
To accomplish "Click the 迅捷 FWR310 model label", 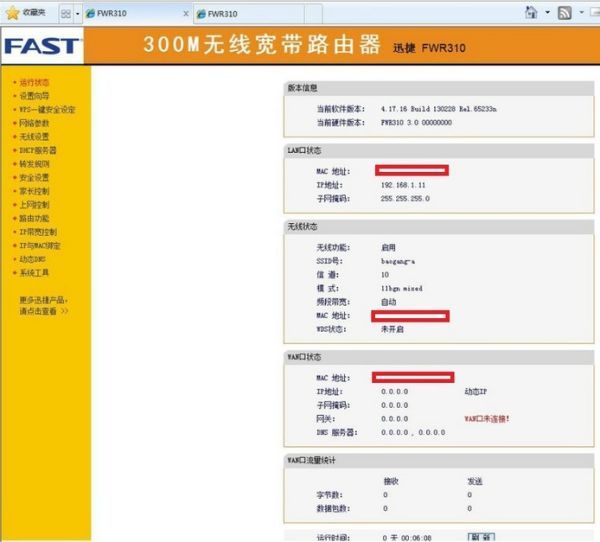I will (x=429, y=48).
